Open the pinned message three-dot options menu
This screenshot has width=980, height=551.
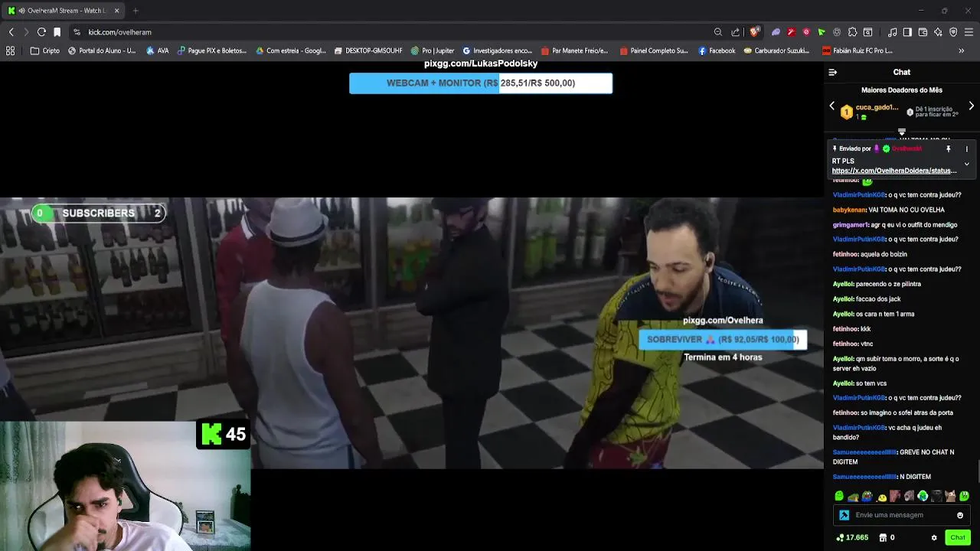(x=966, y=148)
